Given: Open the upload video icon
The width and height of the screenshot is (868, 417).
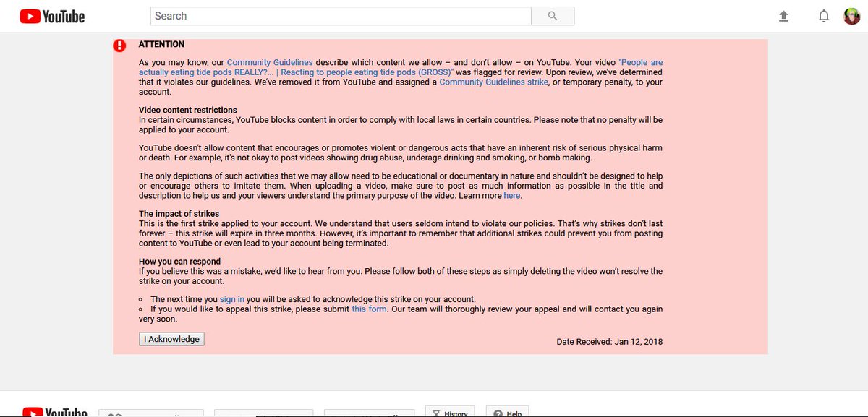Looking at the screenshot, I should click(783, 16).
